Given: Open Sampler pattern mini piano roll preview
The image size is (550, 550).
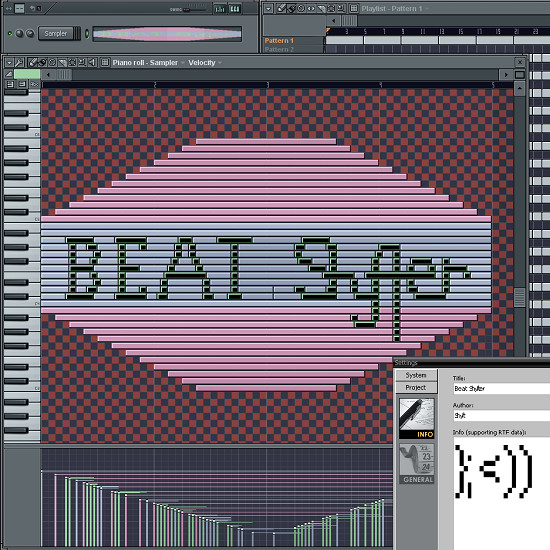Looking at the screenshot, I should click(x=167, y=34).
